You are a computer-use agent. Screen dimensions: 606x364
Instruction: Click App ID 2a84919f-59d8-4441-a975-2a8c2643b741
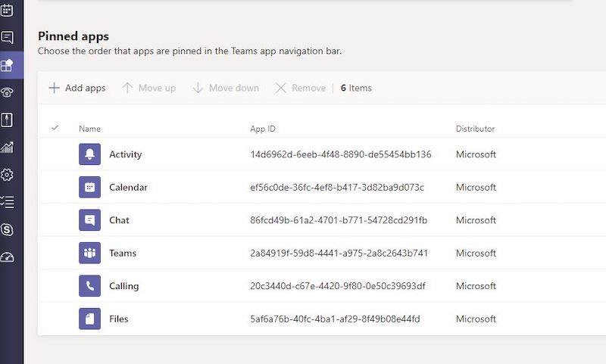point(339,253)
